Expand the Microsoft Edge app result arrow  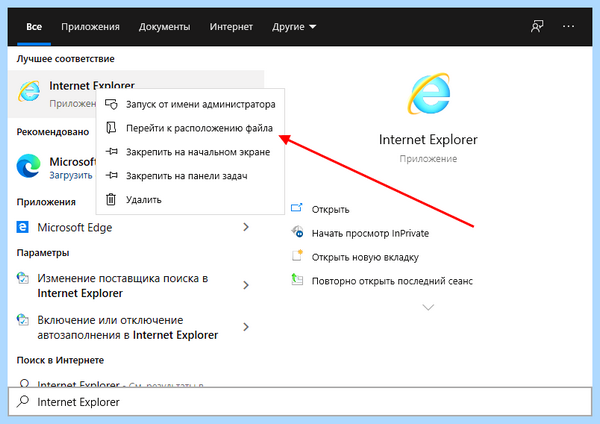(246, 227)
